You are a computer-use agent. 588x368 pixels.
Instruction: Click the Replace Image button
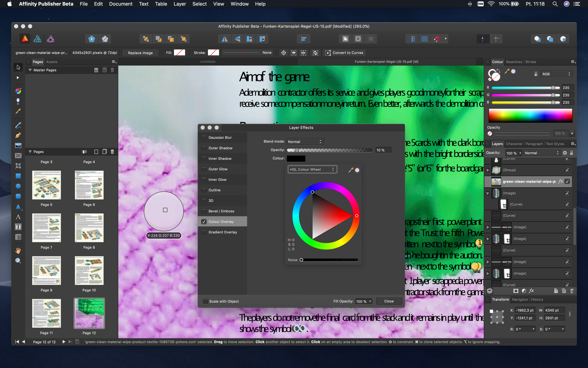pos(140,53)
